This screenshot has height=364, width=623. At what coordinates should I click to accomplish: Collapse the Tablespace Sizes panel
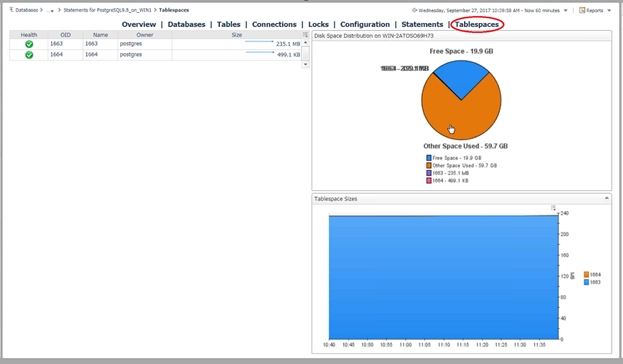pyautogui.click(x=607, y=198)
